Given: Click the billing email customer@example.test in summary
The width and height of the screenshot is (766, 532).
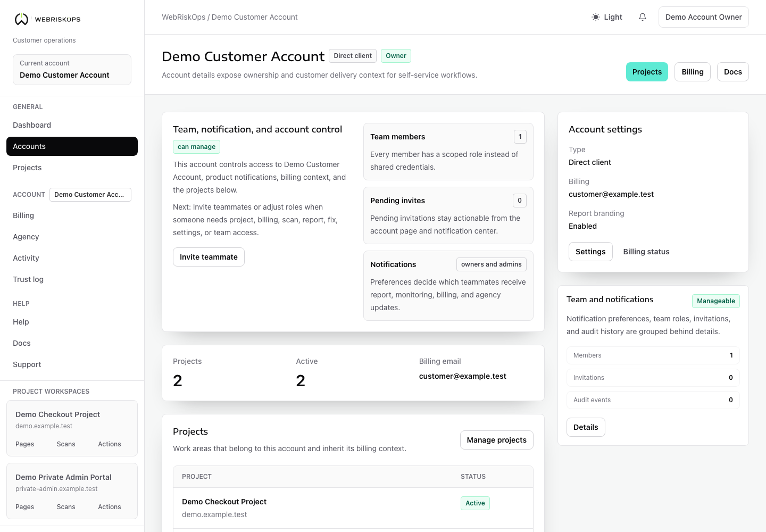Looking at the screenshot, I should 462,376.
